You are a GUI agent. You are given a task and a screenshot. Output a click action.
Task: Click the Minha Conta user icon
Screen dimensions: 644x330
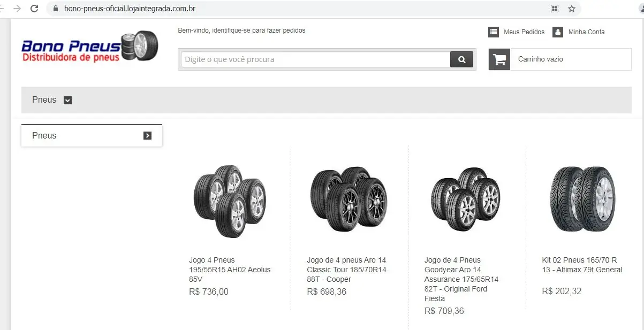[x=558, y=32]
